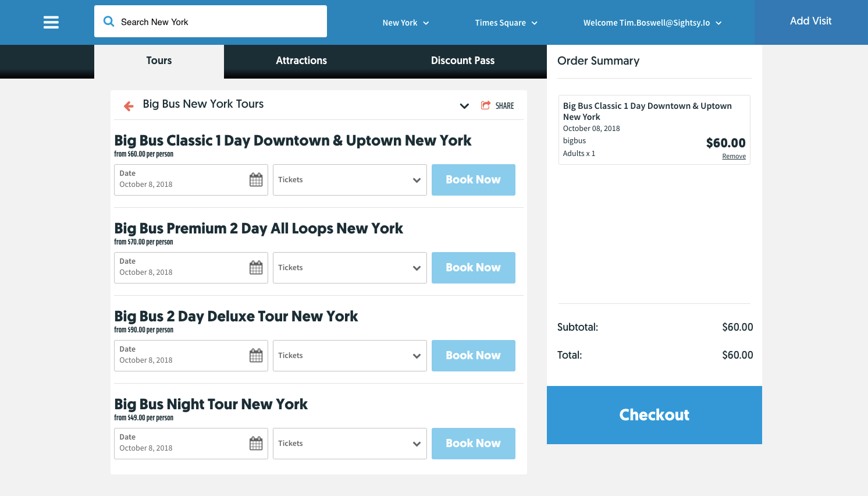Click 'from $49.00 per person' text
This screenshot has height=496, width=868.
pos(144,418)
